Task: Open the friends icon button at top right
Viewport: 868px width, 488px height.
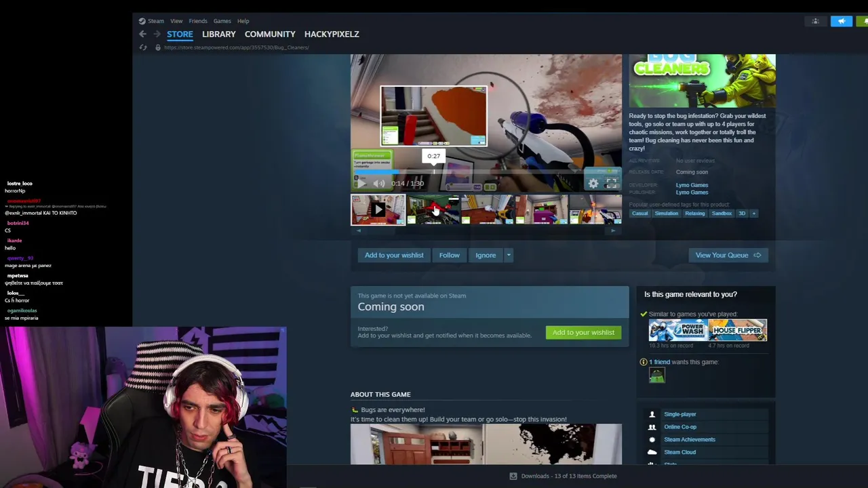Action: point(816,21)
